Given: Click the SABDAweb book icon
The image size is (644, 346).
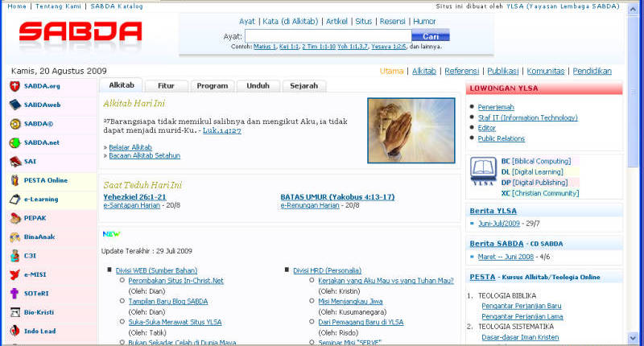Looking at the screenshot, I should 14,105.
